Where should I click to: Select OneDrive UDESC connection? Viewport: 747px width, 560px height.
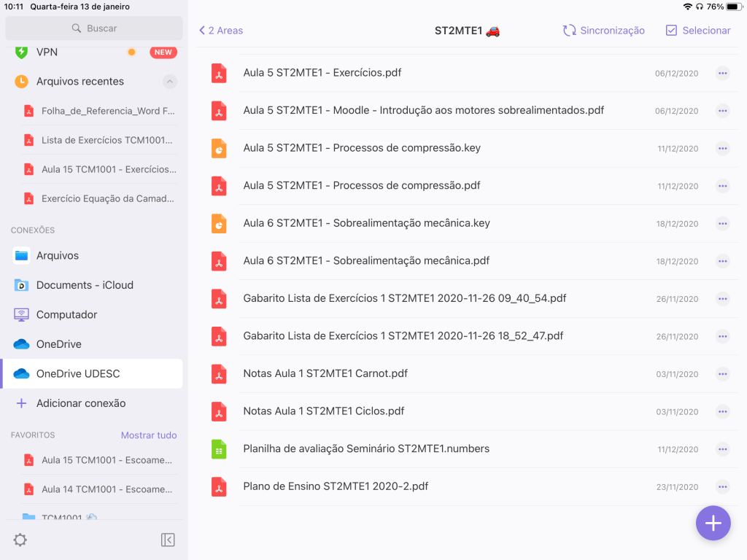[78, 373]
